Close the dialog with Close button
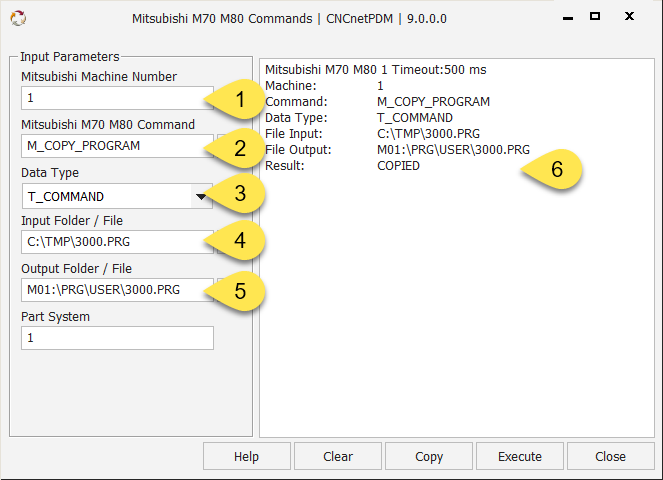 point(611,456)
